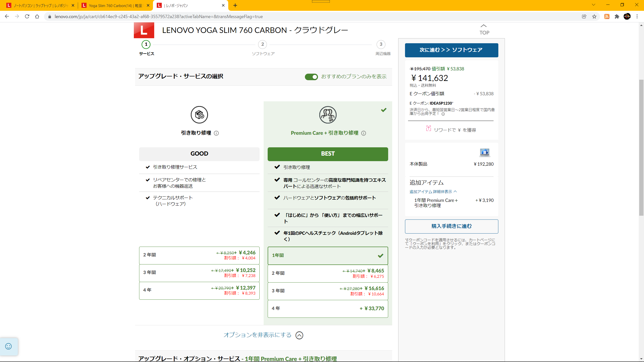Select BEST plan 3年間 ¥16,616 option

[x=328, y=291]
